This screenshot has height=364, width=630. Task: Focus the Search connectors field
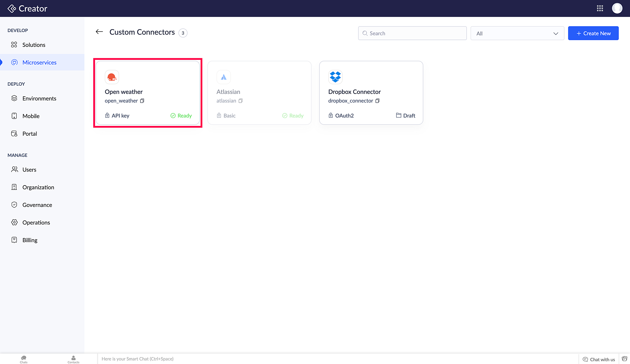413,33
